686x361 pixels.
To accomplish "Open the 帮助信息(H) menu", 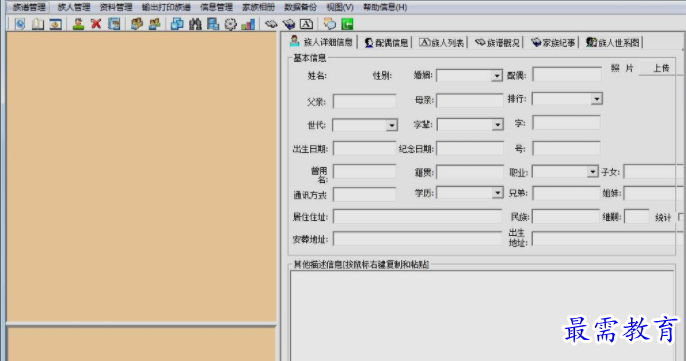I will [385, 7].
